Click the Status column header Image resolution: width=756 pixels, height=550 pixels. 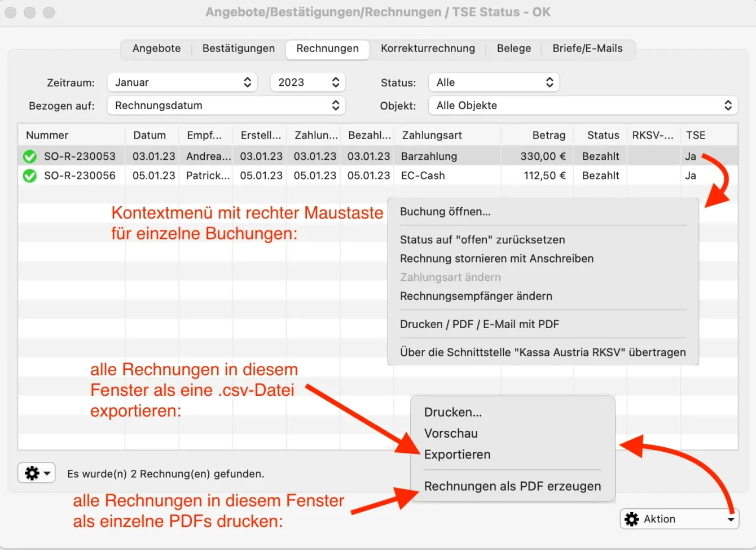pos(600,135)
